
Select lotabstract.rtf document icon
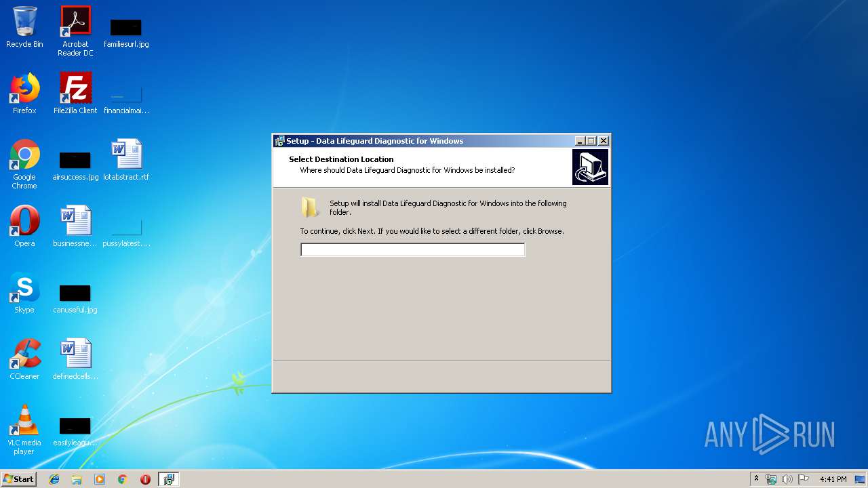pos(126,160)
